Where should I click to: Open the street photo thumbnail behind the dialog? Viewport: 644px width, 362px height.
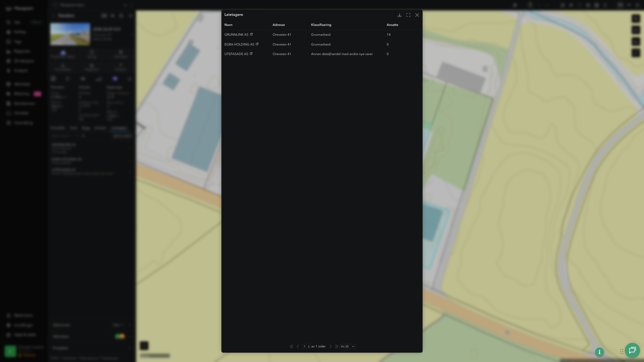pyautogui.click(x=70, y=34)
